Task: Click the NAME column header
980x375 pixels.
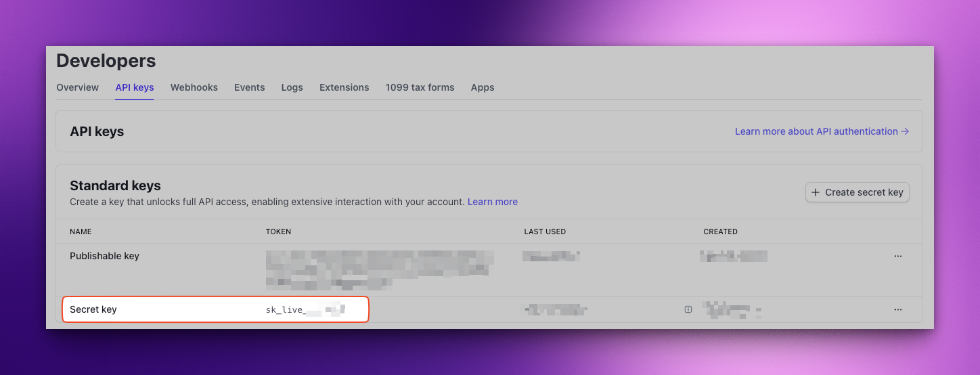Action: point(81,231)
